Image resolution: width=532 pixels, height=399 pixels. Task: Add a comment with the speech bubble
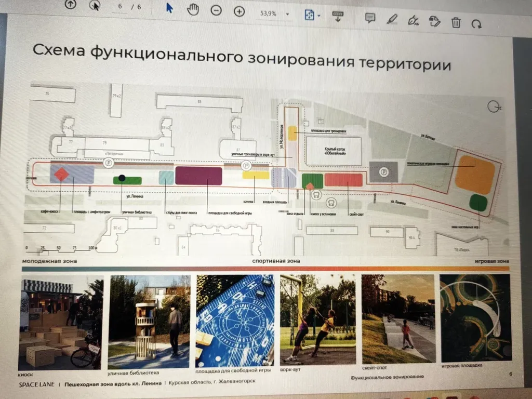(x=370, y=18)
